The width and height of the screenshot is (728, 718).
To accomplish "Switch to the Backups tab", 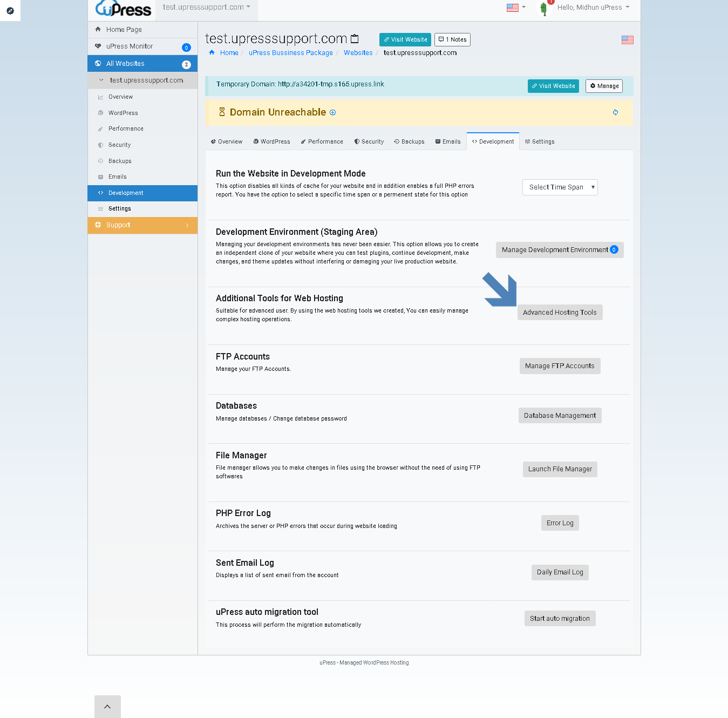I will coord(409,141).
